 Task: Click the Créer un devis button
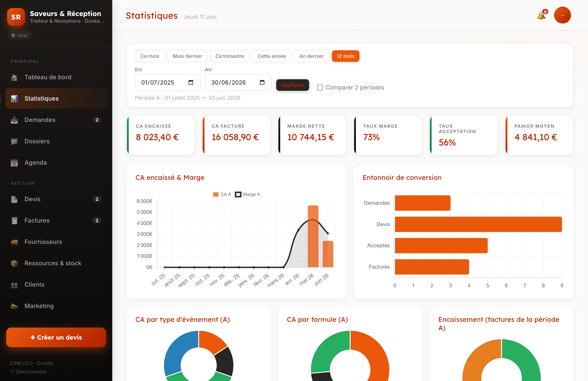[x=56, y=337]
